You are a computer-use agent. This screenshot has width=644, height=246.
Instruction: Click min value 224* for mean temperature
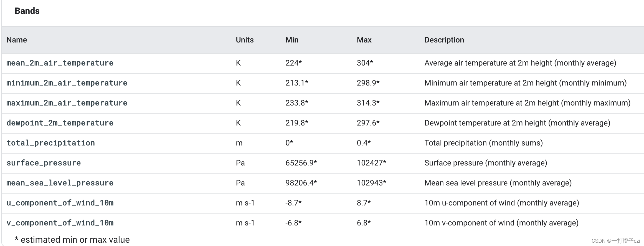click(x=293, y=63)
